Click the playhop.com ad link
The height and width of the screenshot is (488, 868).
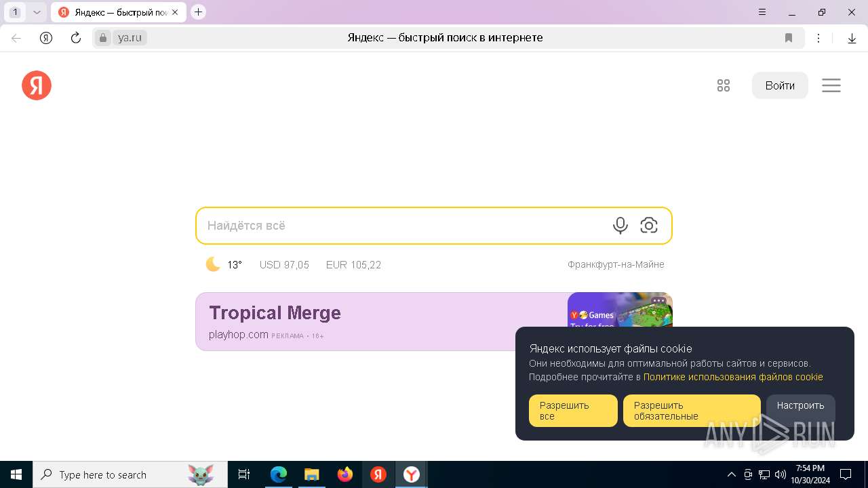pyautogui.click(x=239, y=335)
